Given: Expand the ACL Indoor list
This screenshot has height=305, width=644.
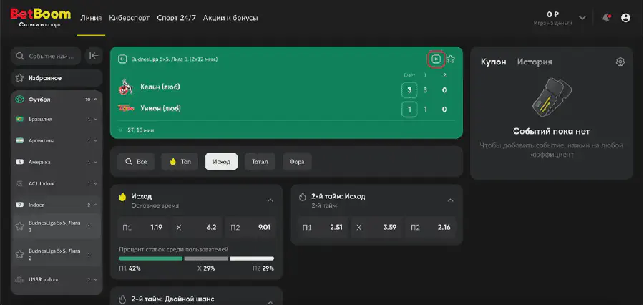Looking at the screenshot, I should tap(95, 183).
